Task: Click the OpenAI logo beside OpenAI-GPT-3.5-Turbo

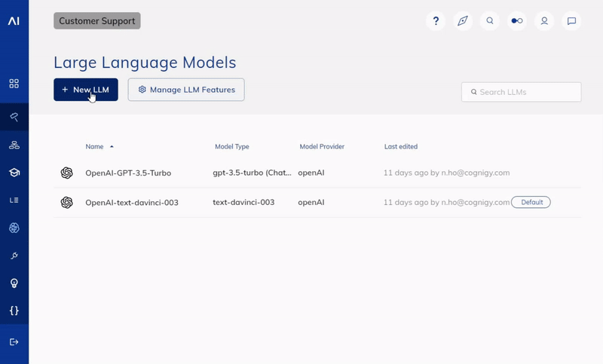Action: tap(66, 173)
